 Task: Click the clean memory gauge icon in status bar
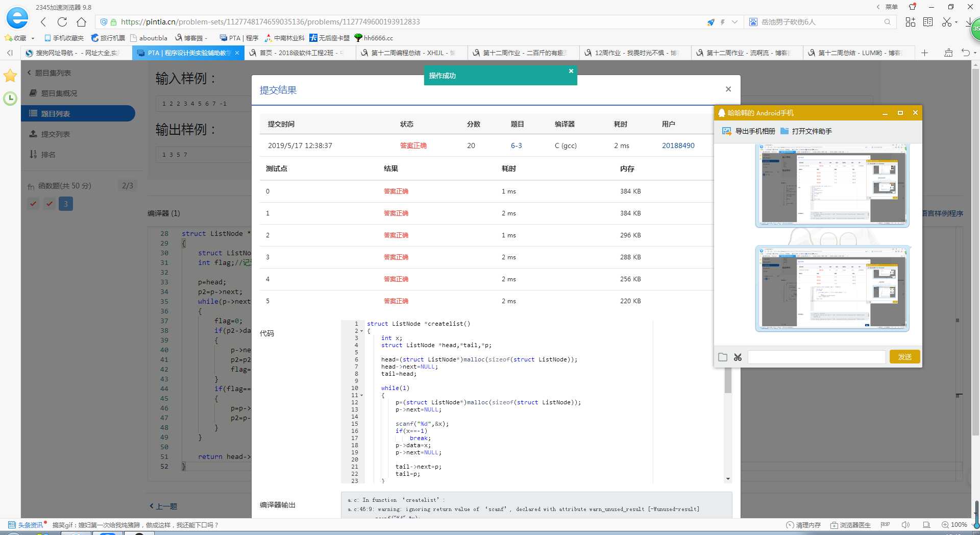(x=790, y=525)
